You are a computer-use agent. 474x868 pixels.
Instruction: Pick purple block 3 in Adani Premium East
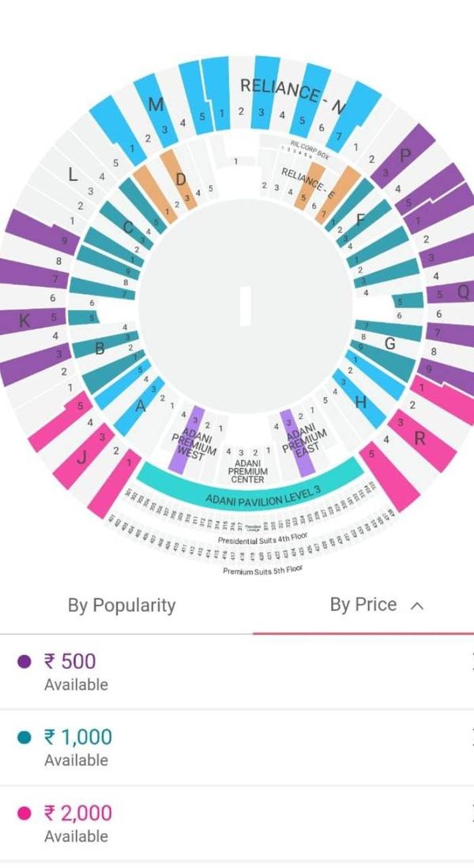pyautogui.click(x=296, y=443)
